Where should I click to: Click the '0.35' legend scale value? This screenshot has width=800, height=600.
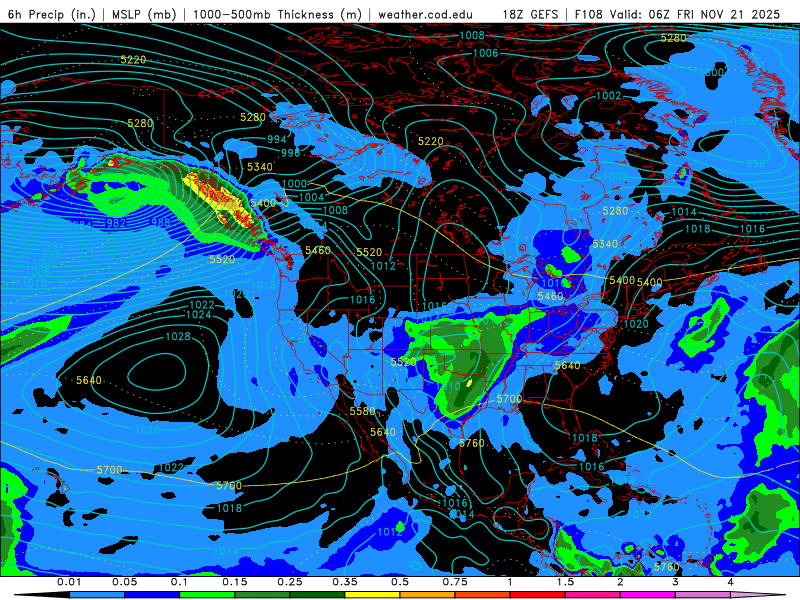coord(345,582)
